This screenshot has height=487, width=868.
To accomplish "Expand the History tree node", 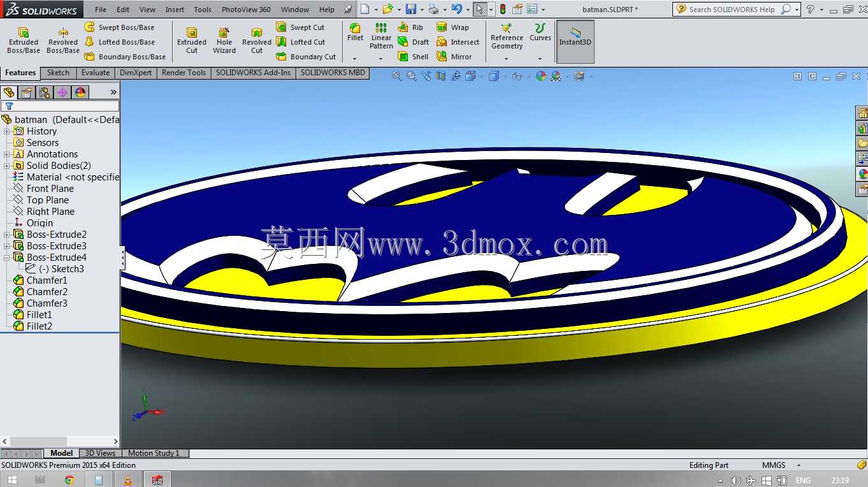I will (7, 131).
